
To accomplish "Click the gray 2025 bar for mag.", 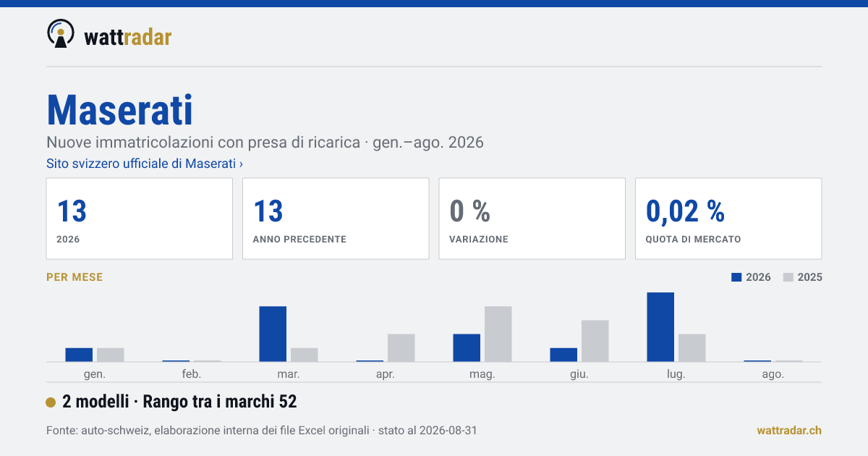I will coord(498,334).
